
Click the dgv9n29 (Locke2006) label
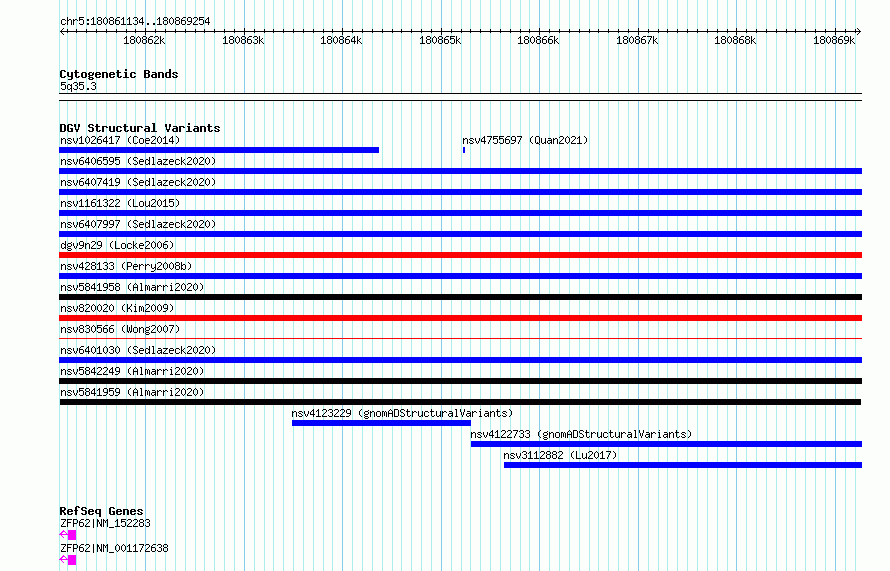[x=117, y=245]
